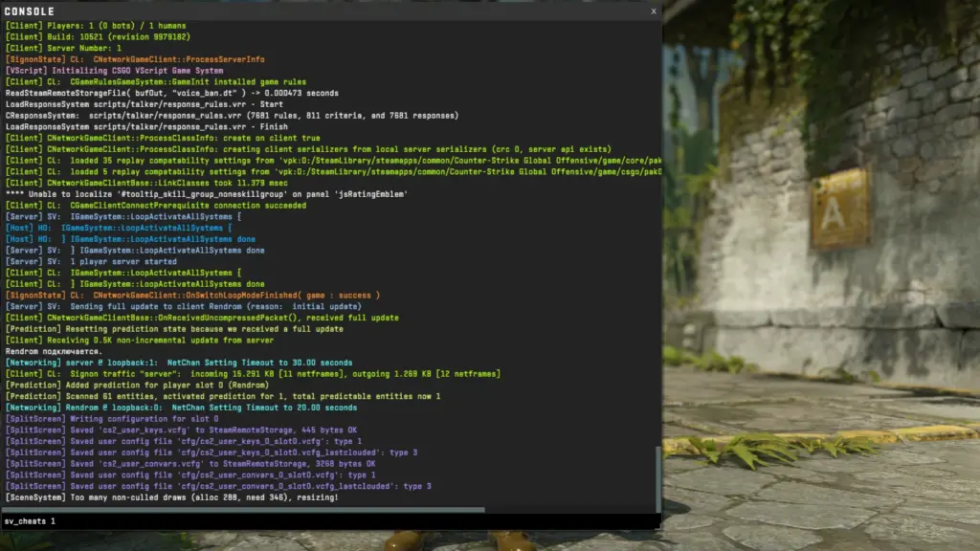The image size is (980, 551).
Task: Click the ReadSteamRemoteStorageFile voice_ban.dt line
Action: (x=172, y=93)
